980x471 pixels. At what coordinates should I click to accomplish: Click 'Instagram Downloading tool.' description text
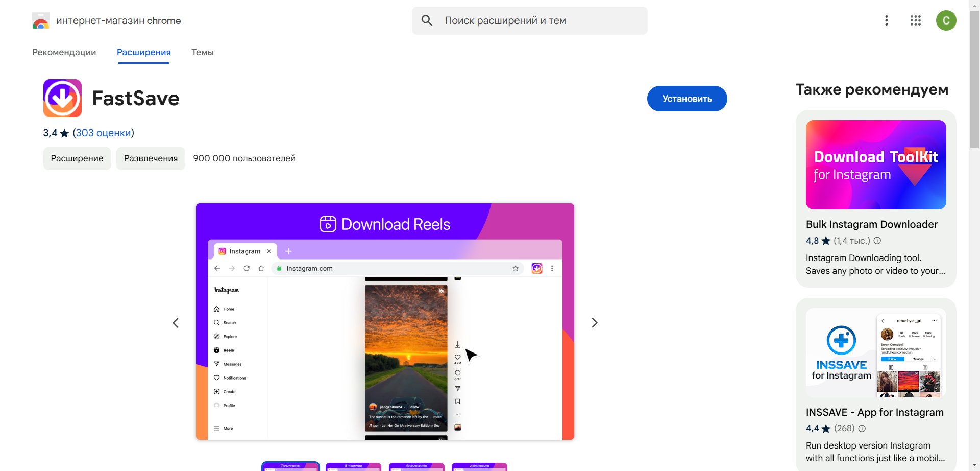click(x=864, y=258)
